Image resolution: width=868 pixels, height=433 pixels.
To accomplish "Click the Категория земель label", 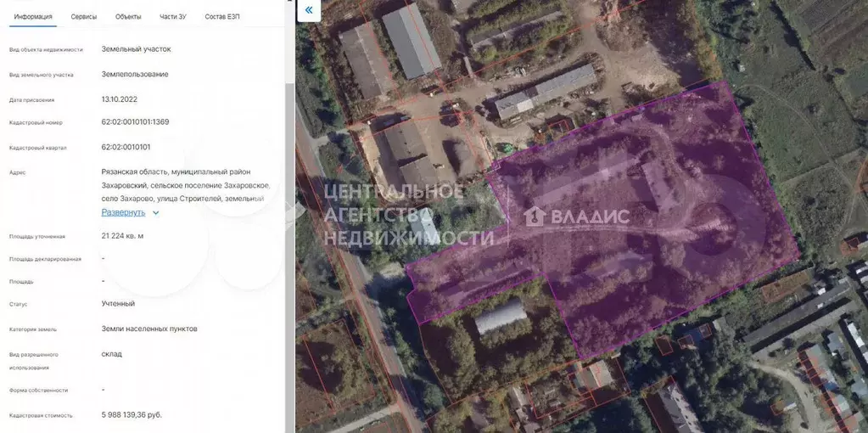I will (33, 329).
